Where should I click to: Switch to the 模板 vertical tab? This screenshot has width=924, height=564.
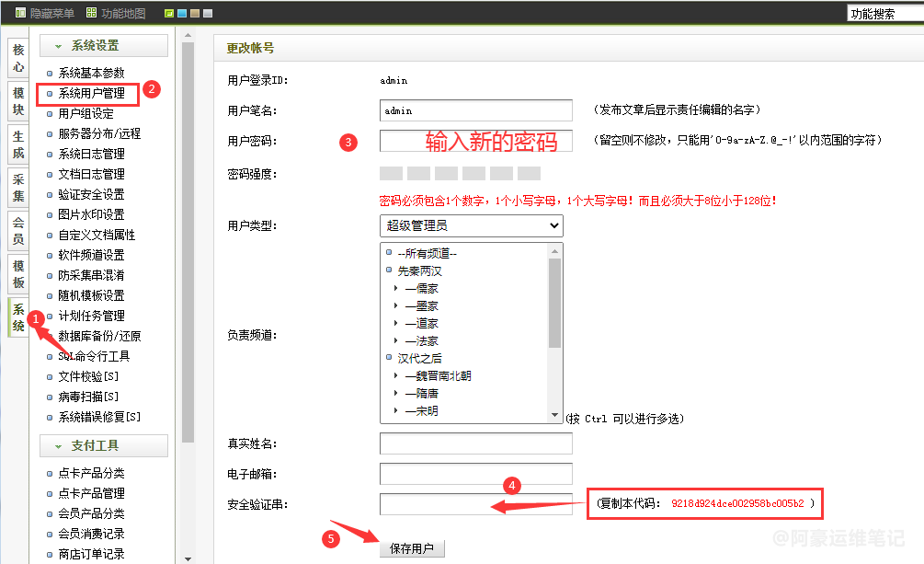[x=18, y=274]
